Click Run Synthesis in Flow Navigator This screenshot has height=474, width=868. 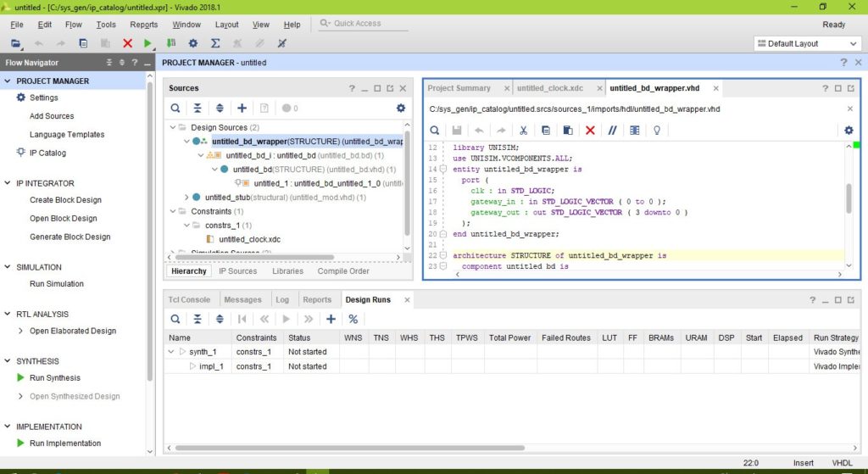[x=55, y=378]
